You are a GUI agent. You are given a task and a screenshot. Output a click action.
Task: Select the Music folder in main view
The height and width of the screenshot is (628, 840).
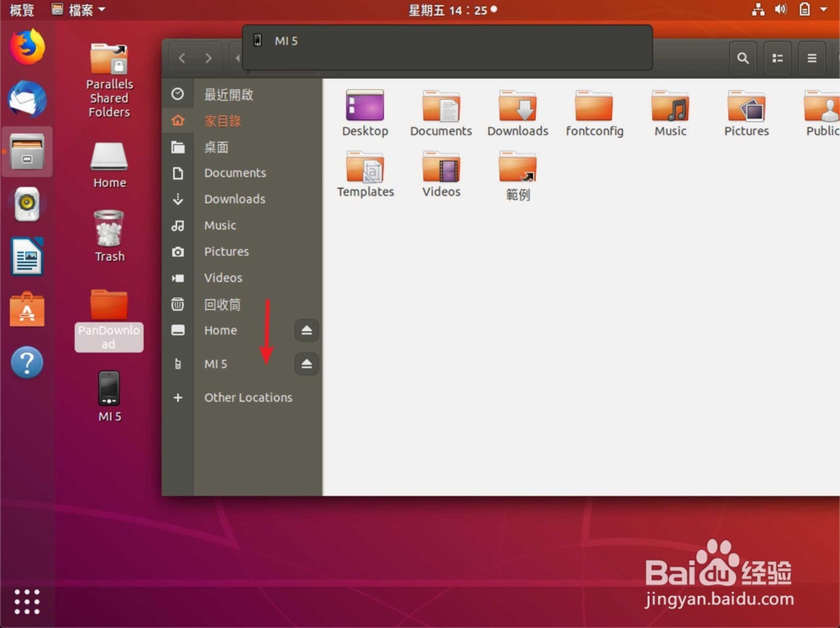[670, 113]
